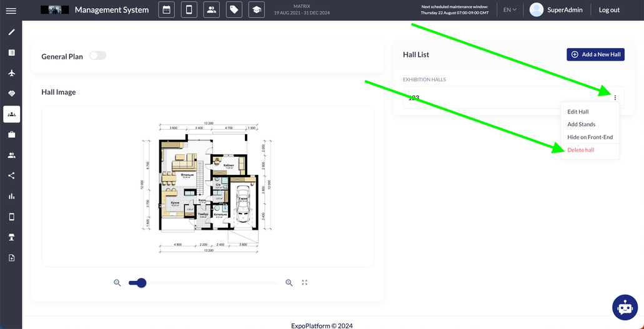Open the people users sidebar icon
644x329 pixels.
coord(11,155)
